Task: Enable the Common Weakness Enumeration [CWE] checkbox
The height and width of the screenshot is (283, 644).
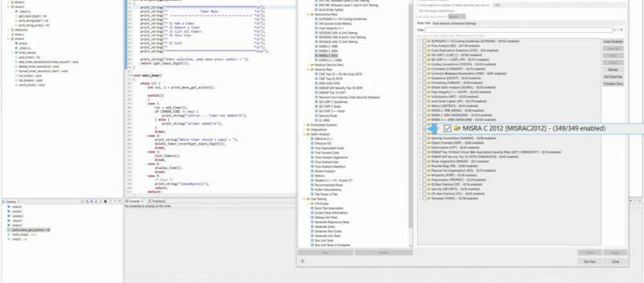Action: (x=424, y=74)
